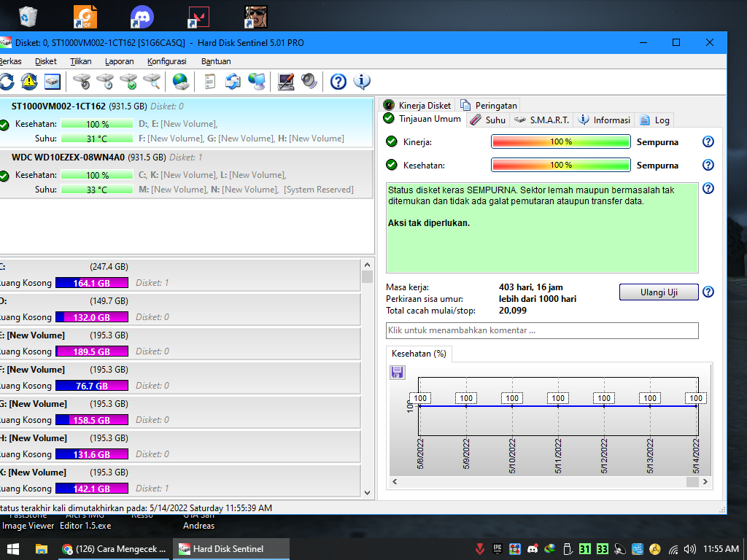Select the Kesehatan (%) chart tab

click(x=419, y=354)
